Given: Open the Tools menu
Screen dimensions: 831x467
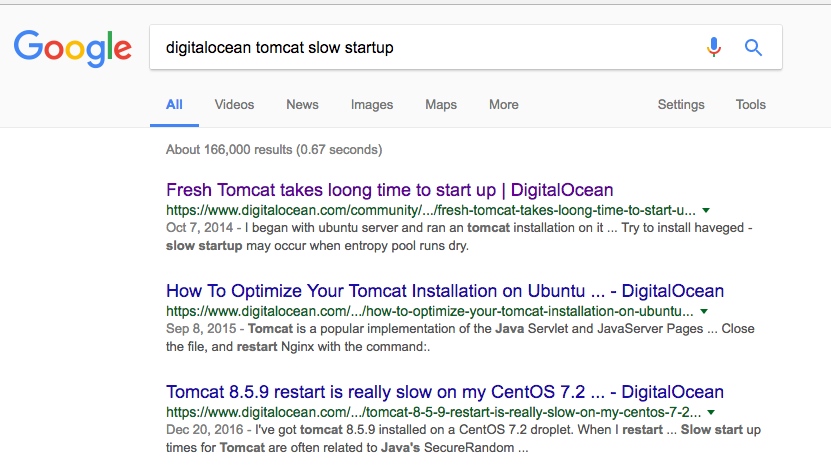Looking at the screenshot, I should (x=750, y=104).
